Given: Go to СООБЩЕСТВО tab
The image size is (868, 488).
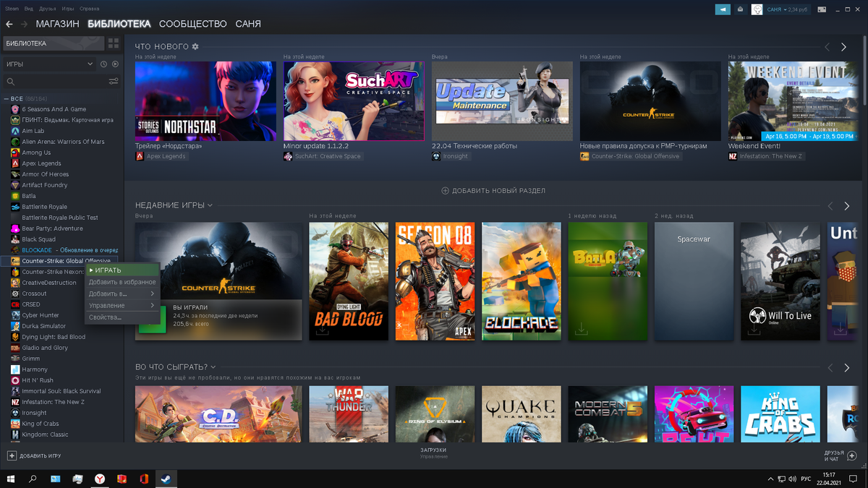Looking at the screenshot, I should pyautogui.click(x=193, y=24).
